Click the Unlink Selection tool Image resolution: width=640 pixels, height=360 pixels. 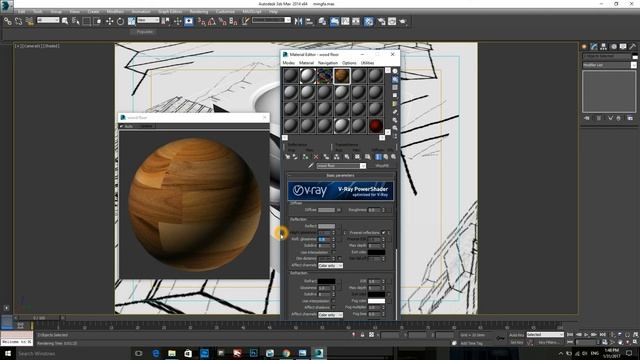point(18,21)
